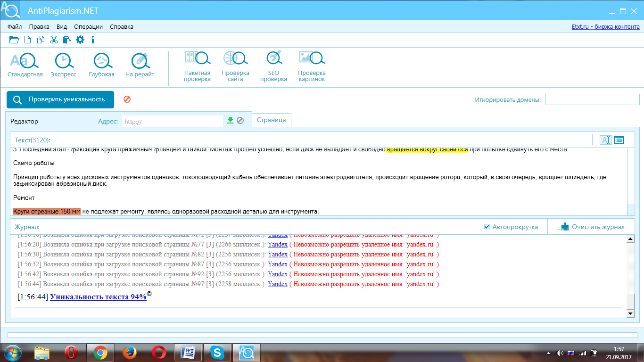This screenshot has width=644, height=362.
Task: Show program info via the 'i' icon
Action: [93, 40]
